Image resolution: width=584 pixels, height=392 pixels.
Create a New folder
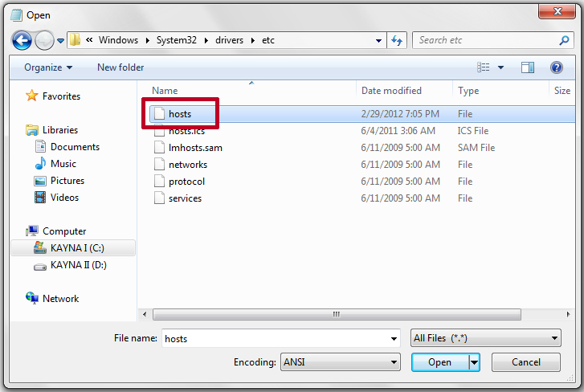[120, 67]
